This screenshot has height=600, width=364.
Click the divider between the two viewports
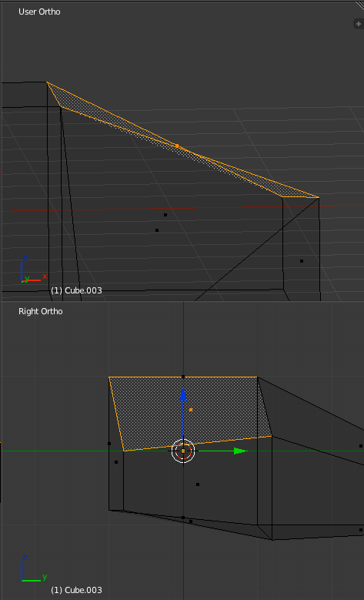182,301
